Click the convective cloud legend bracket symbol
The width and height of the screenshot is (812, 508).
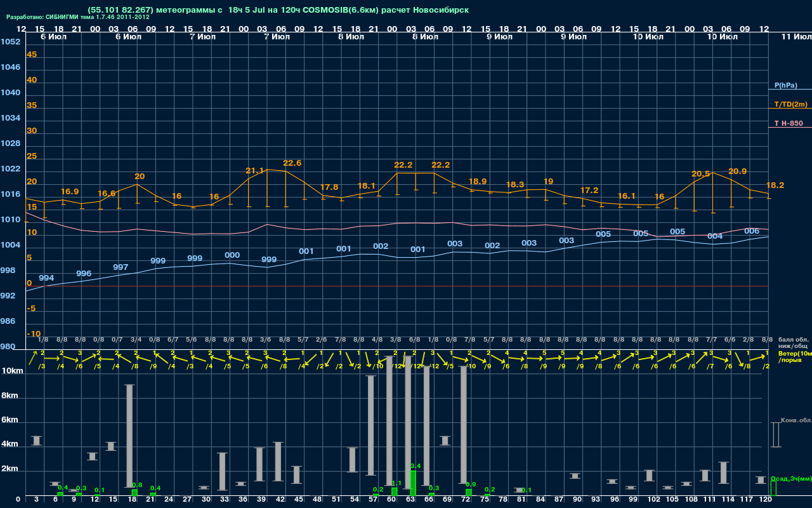[776, 435]
